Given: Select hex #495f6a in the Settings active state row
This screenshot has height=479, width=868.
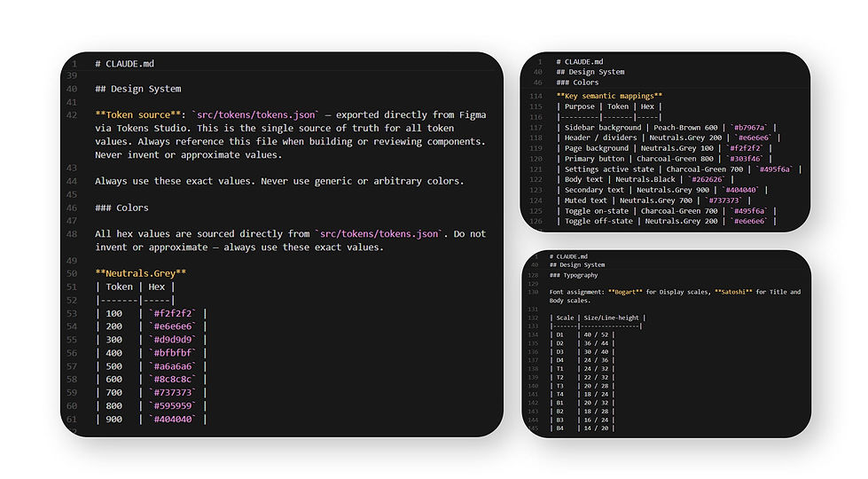Looking at the screenshot, I should (x=774, y=169).
